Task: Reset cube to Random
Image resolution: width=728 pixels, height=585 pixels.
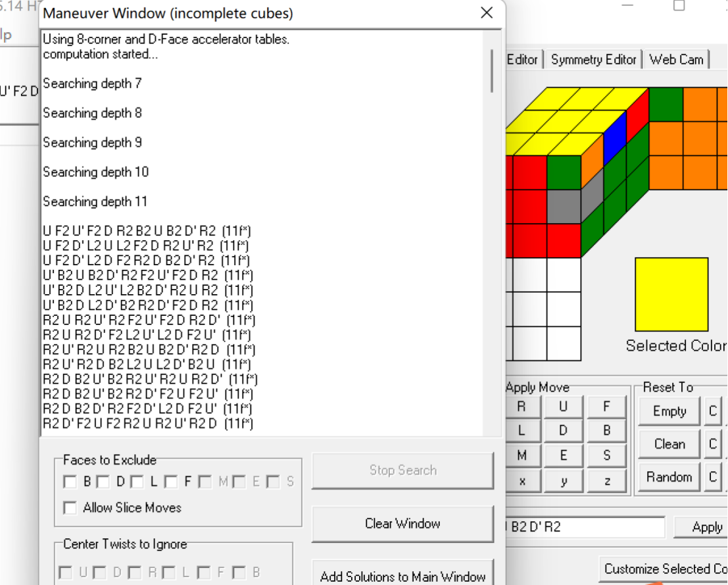Action: click(x=669, y=477)
